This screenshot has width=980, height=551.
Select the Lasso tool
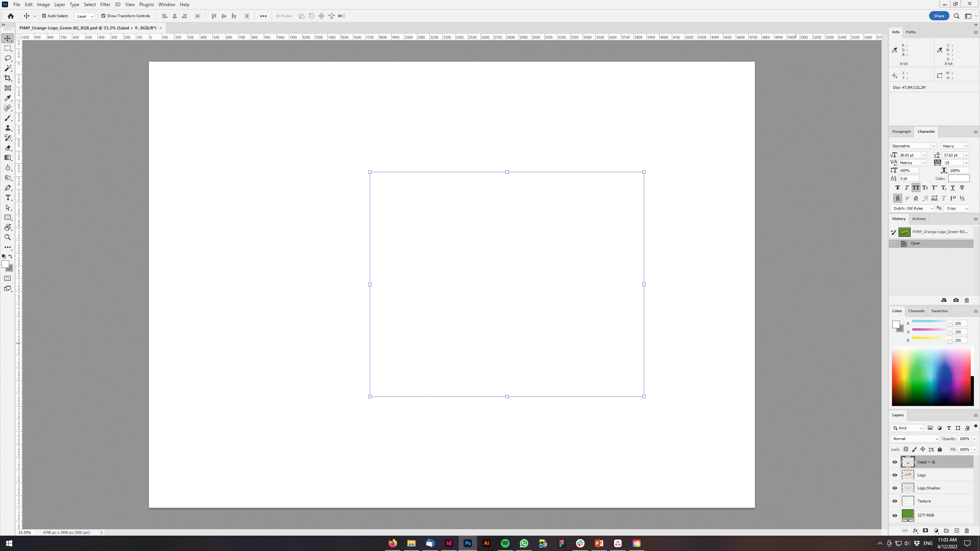click(x=8, y=58)
